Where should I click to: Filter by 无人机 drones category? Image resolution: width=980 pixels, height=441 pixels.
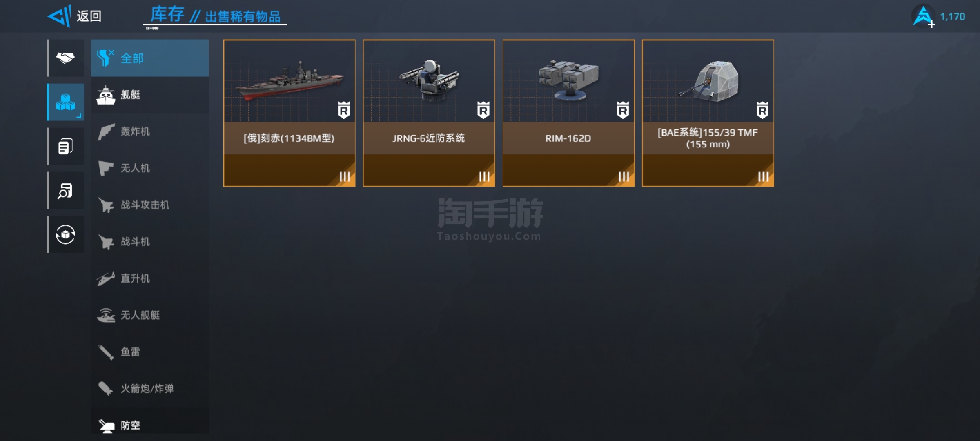[150, 168]
